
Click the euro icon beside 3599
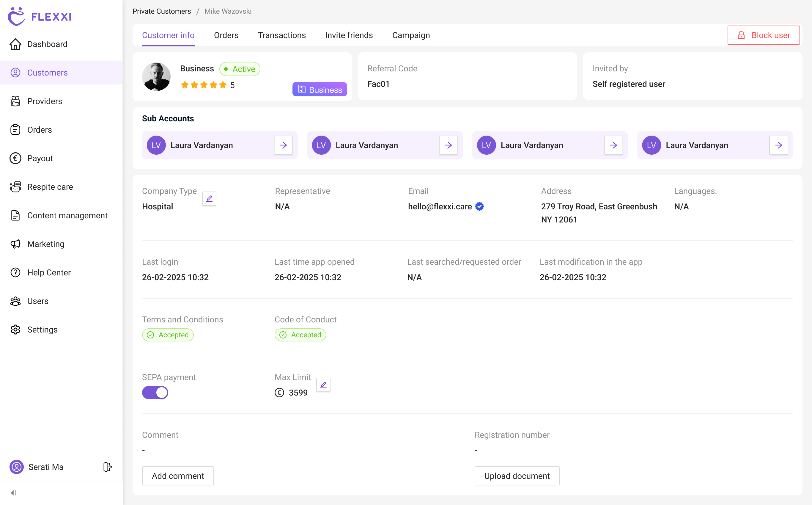coord(279,393)
